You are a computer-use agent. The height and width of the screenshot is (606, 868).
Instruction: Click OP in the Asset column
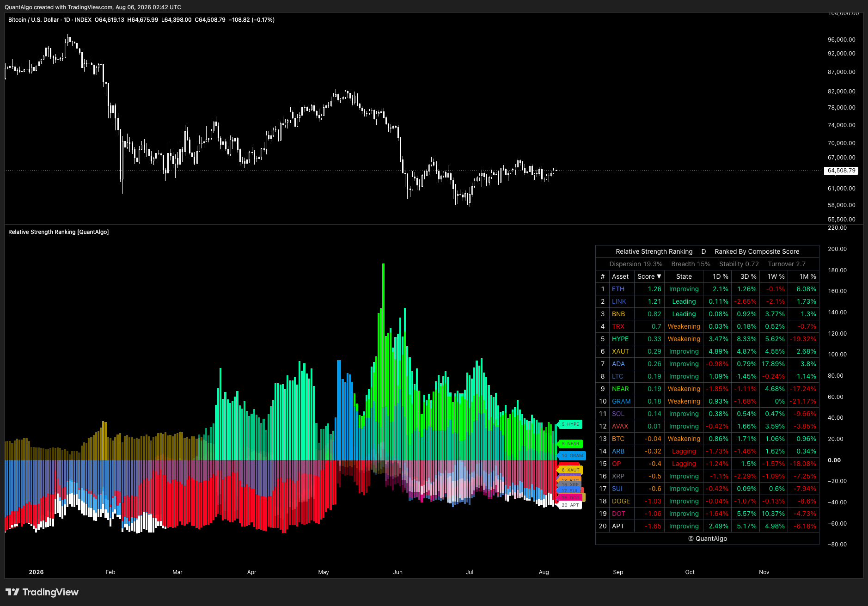click(617, 464)
